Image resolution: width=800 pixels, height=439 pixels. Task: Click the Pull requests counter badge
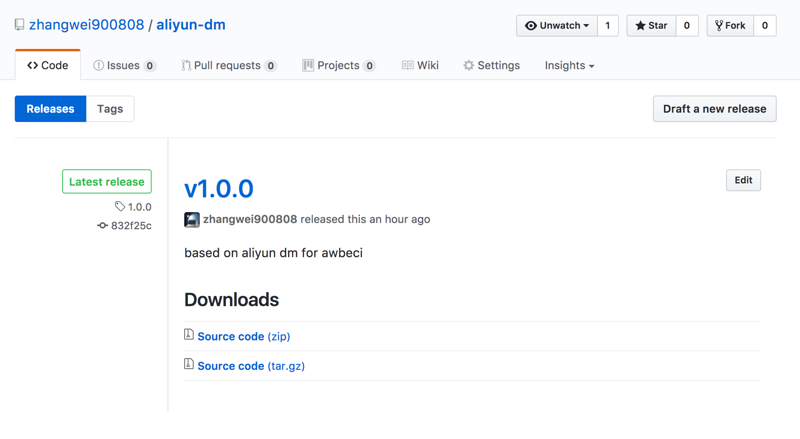[x=271, y=66]
